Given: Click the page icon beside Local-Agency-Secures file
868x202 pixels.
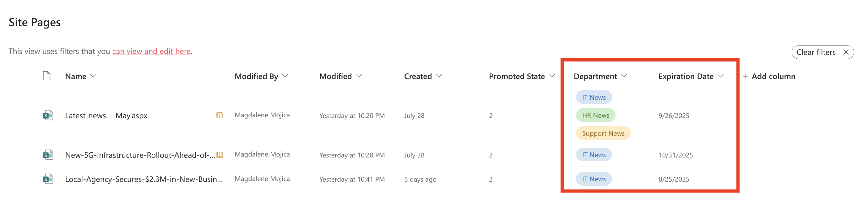Looking at the screenshot, I should 48,179.
